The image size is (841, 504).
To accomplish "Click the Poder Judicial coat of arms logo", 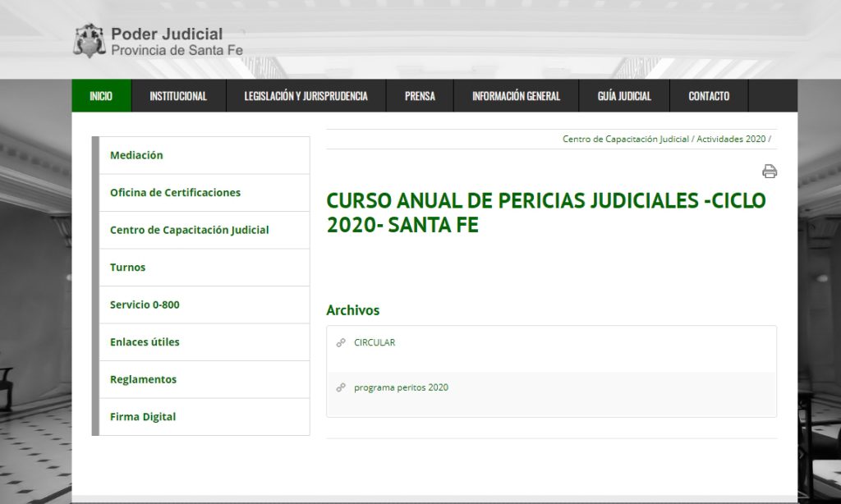I will (x=90, y=41).
